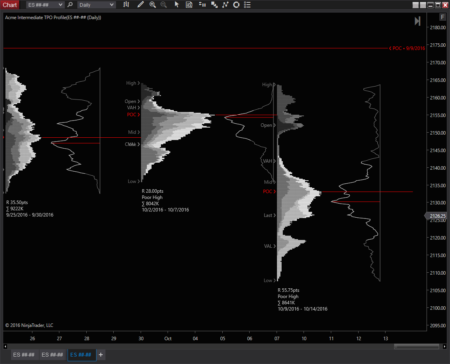Switch to the second ES chart tab
This screenshot has width=450, height=364.
coord(52,355)
